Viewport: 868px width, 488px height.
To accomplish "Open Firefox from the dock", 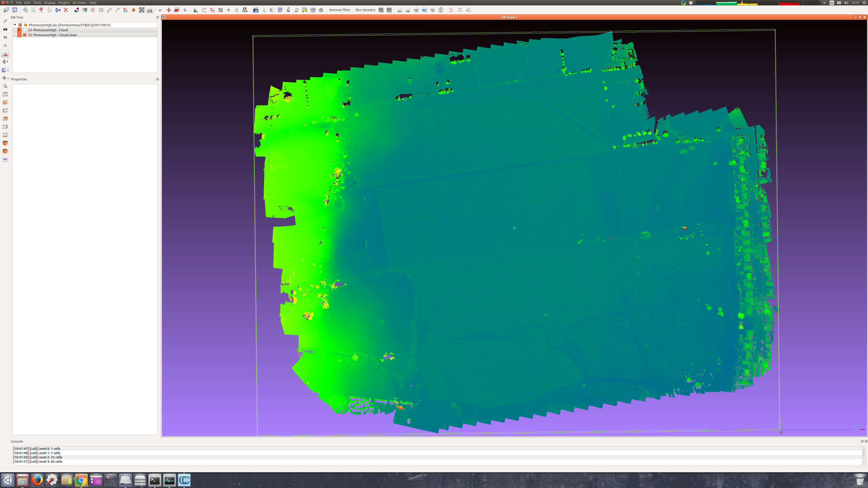I will (x=37, y=480).
